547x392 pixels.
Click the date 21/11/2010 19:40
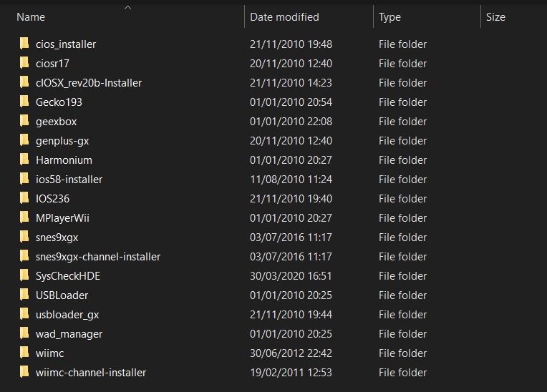291,199
